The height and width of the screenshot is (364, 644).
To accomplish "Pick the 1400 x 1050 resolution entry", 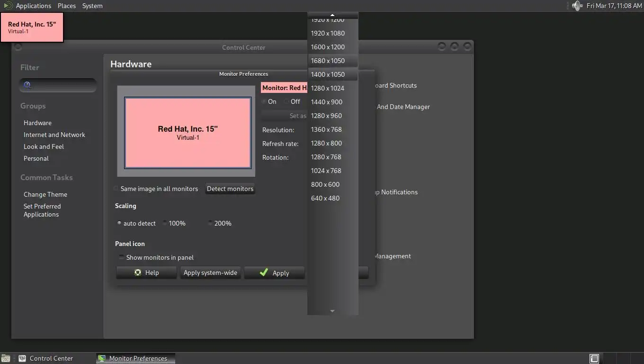I will 333,74.
